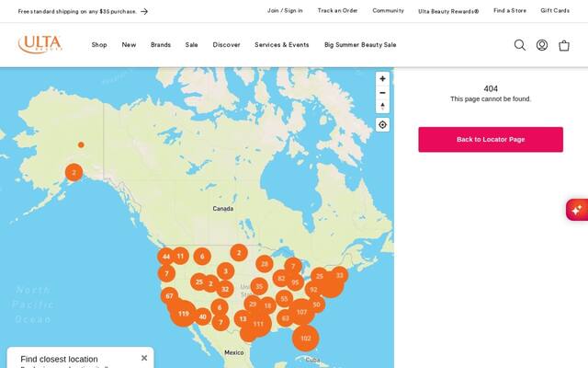Image resolution: width=588 pixels, height=368 pixels.
Task: Click Find a Store link
Action: tap(510, 11)
